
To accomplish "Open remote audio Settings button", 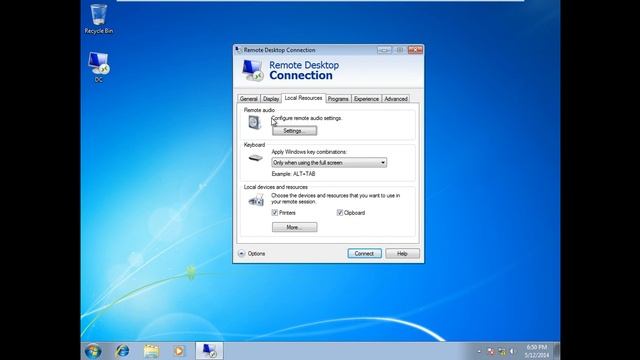I will [x=294, y=131].
